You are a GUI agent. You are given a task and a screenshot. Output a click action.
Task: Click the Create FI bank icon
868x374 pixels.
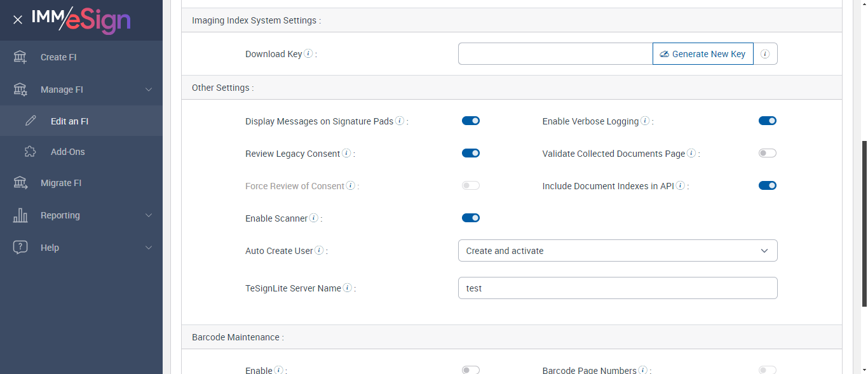coord(20,57)
